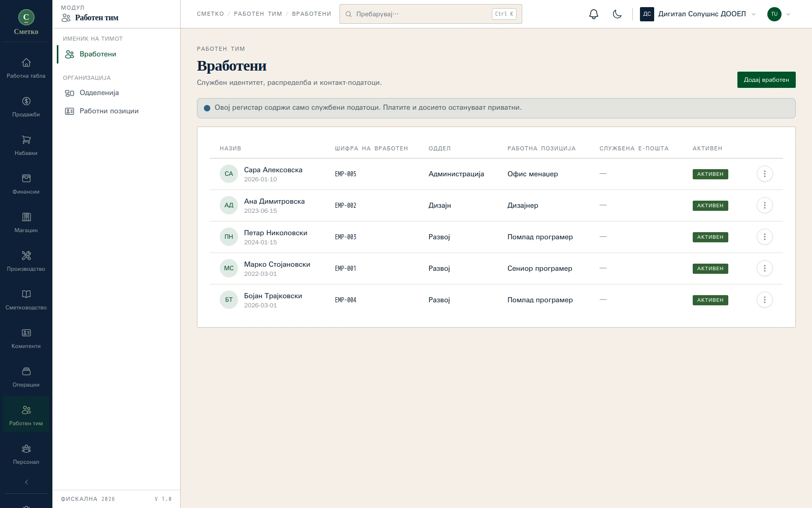Open Одделенија in the side menu
Viewport: 812px width, 508px height.
117,93
